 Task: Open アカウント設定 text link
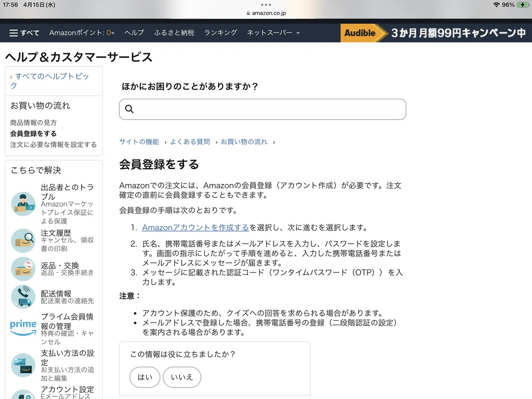tap(67, 389)
